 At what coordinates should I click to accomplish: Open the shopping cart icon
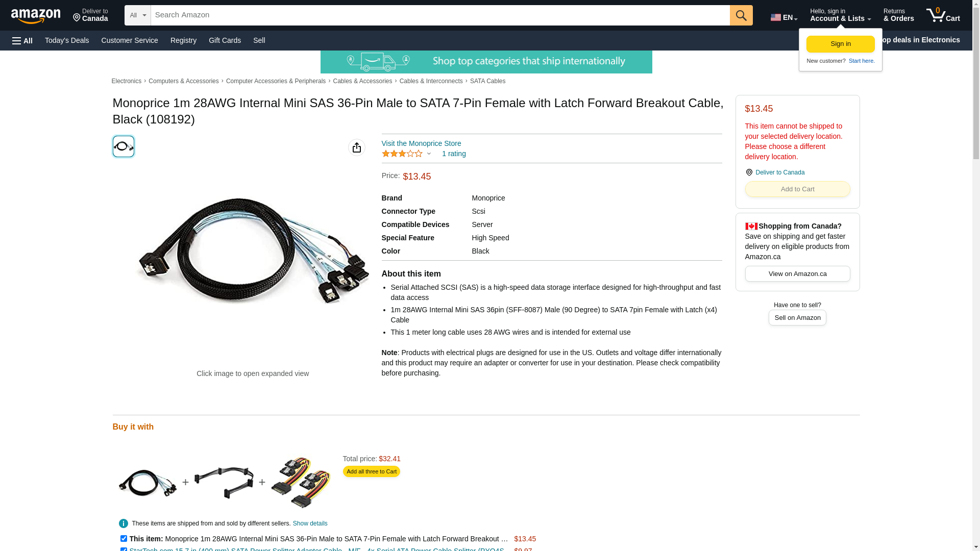pos(943,15)
